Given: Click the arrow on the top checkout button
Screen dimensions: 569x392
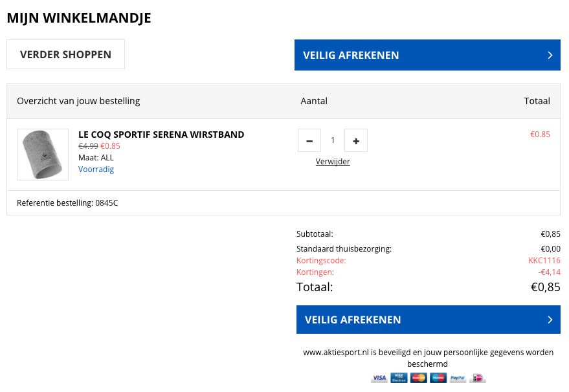Looking at the screenshot, I should (x=550, y=55).
